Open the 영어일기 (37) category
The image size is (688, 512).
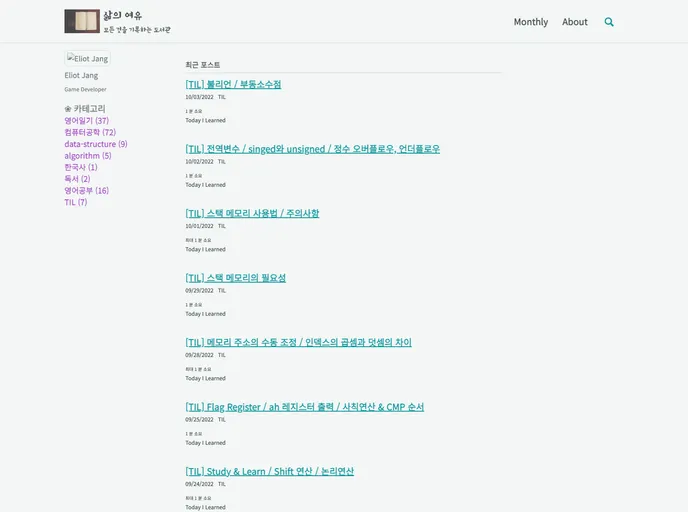86,121
